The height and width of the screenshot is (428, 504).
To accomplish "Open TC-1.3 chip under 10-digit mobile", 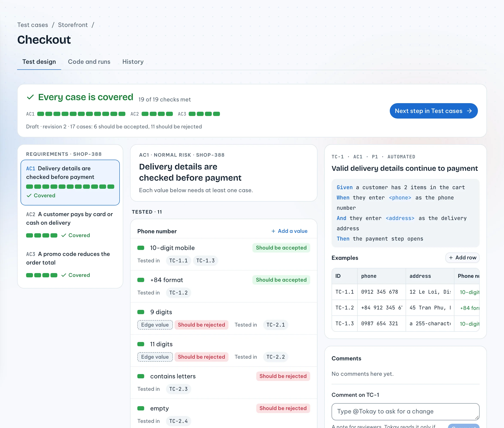I will point(205,261).
